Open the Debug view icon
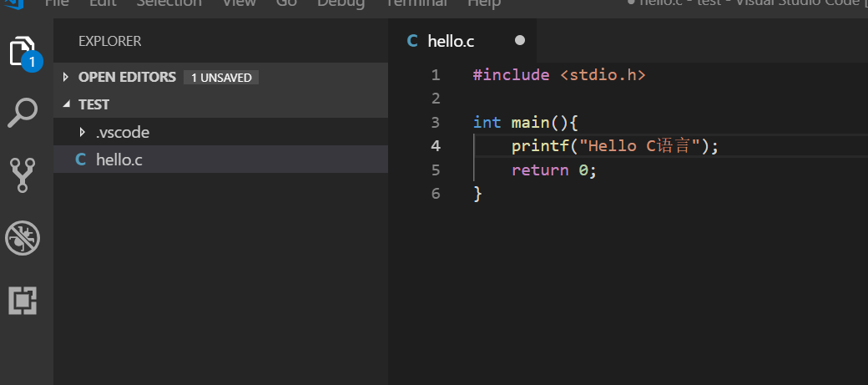The image size is (868, 385). point(23,238)
